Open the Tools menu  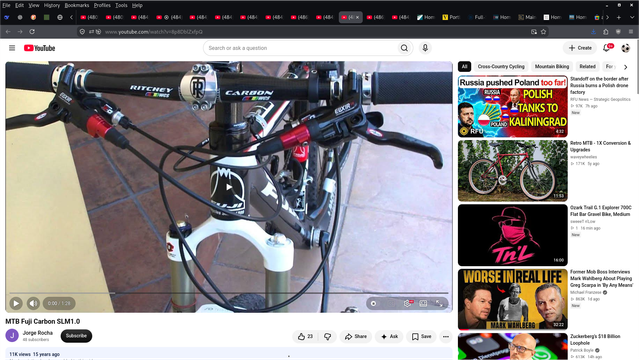pyautogui.click(x=121, y=5)
